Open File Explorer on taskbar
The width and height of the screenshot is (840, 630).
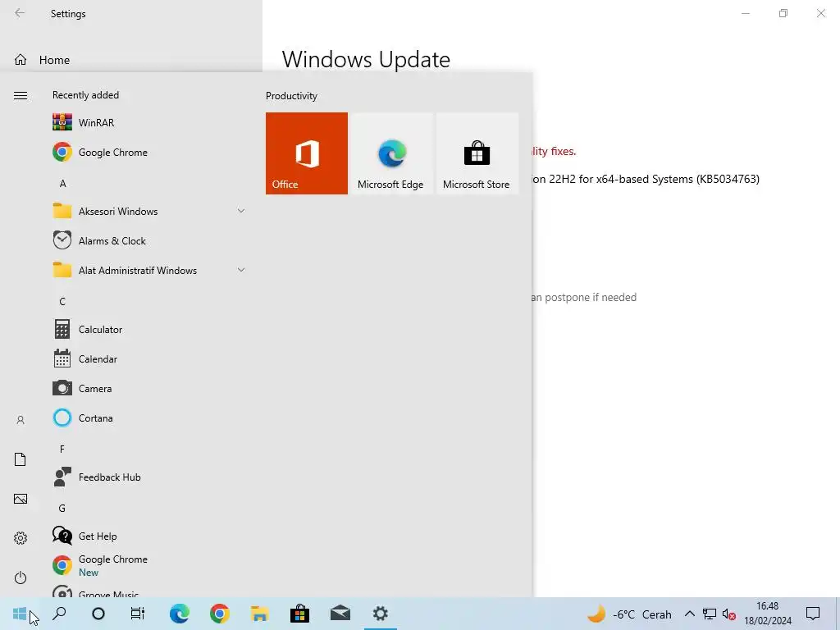coord(259,614)
